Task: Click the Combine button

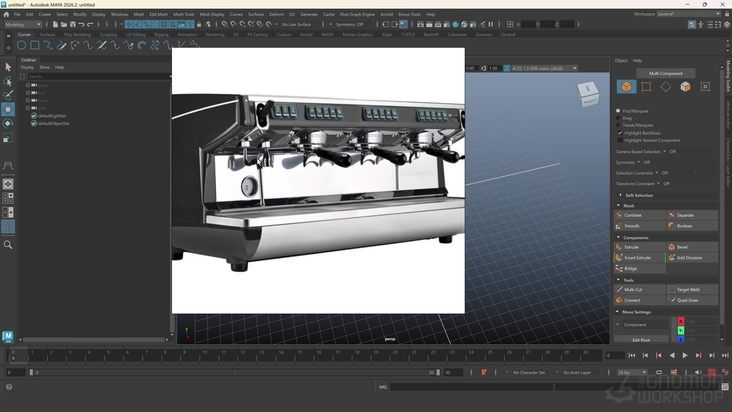Action: click(640, 215)
